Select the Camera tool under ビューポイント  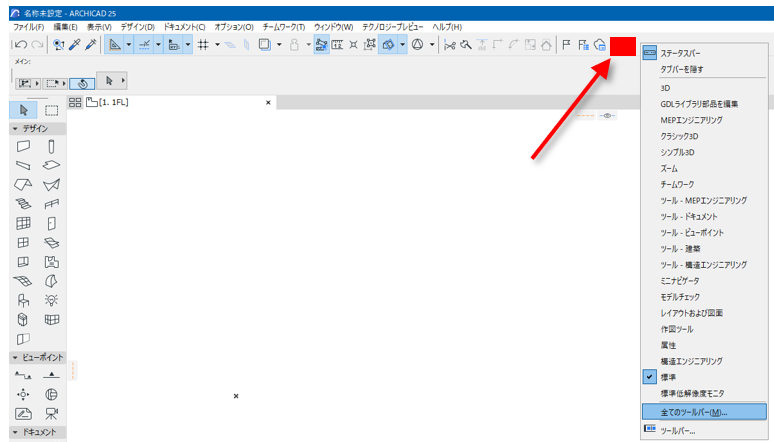pyautogui.click(x=51, y=413)
